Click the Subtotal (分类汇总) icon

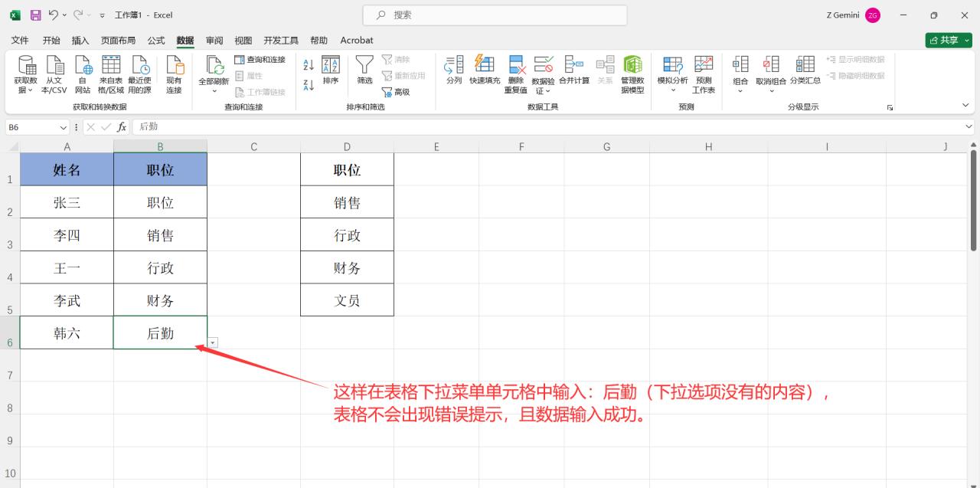805,64
